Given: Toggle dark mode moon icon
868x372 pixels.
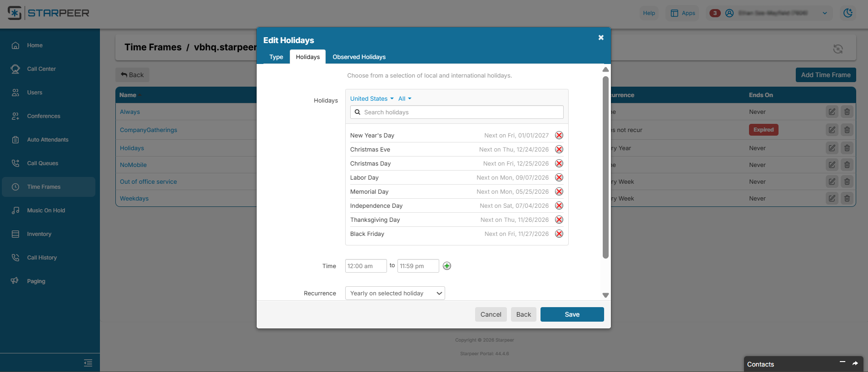Looking at the screenshot, I should [848, 13].
